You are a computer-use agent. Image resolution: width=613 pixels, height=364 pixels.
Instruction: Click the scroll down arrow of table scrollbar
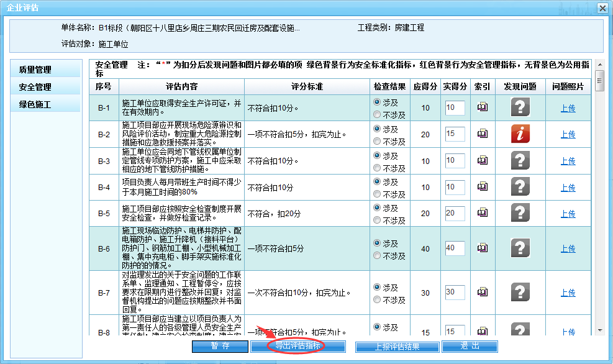(599, 330)
